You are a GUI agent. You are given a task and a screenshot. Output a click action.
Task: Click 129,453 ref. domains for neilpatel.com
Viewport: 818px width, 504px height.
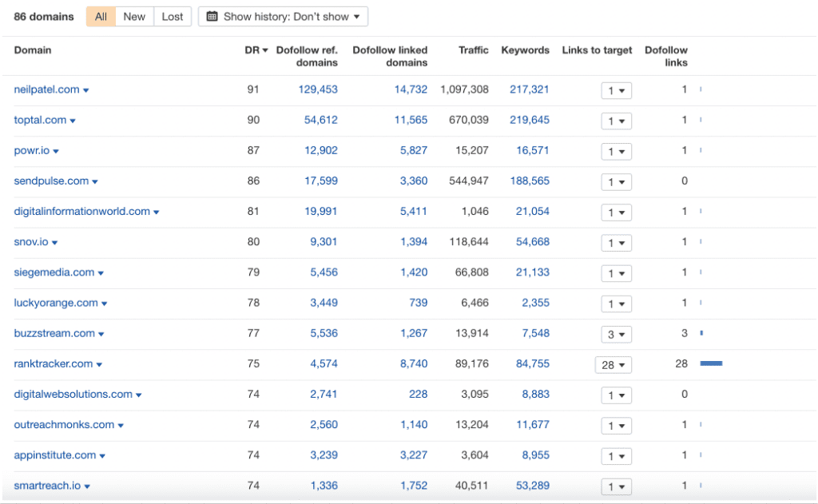(x=318, y=89)
